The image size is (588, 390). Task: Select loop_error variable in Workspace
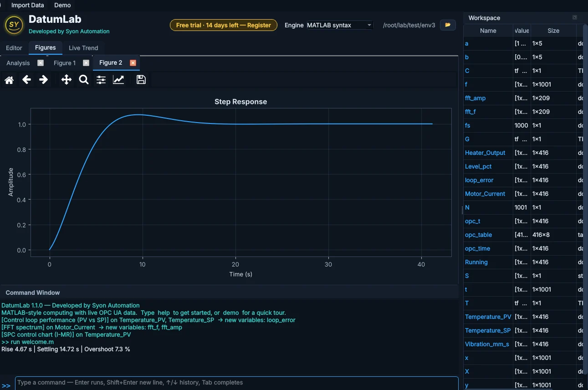(x=479, y=180)
